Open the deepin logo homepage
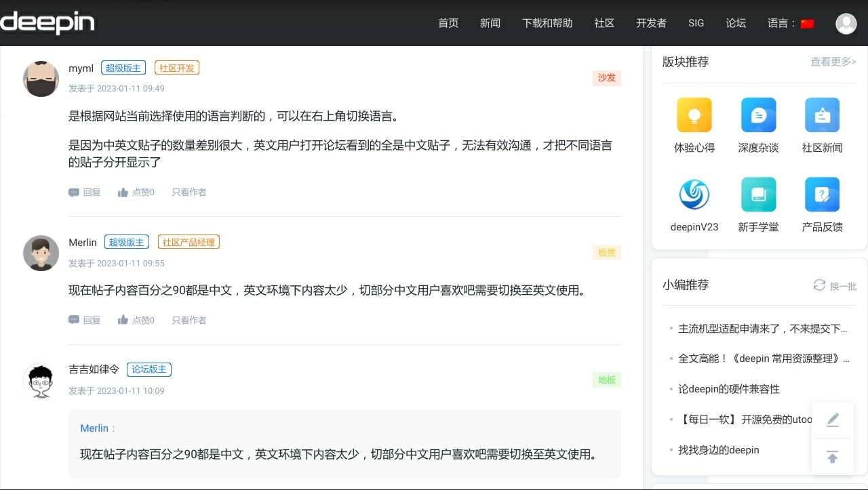This screenshot has width=868, height=490. tap(47, 22)
